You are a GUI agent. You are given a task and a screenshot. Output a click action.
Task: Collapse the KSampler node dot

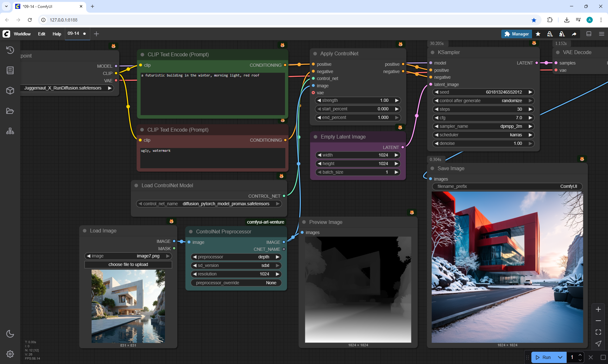point(433,52)
